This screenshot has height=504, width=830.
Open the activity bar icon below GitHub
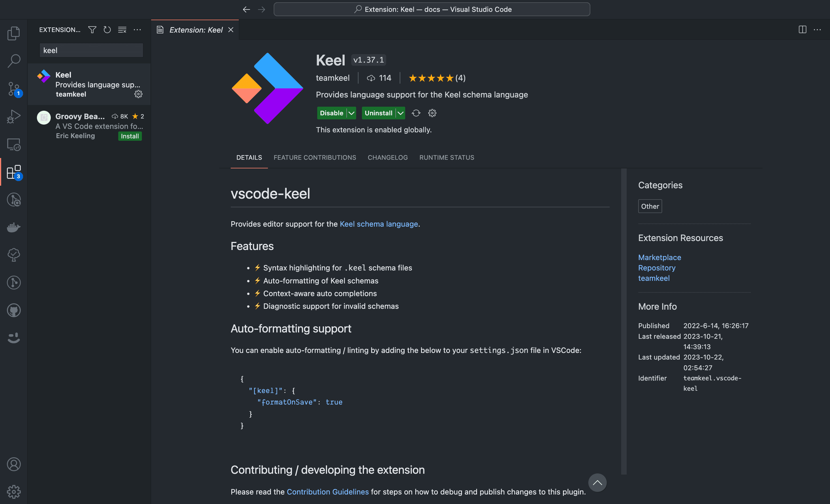click(14, 338)
